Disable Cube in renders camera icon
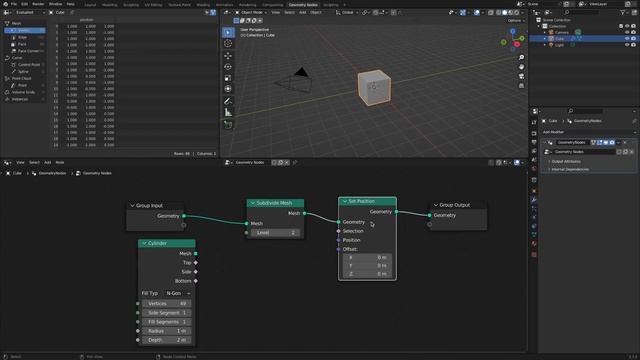The height and width of the screenshot is (360, 640). click(x=633, y=38)
